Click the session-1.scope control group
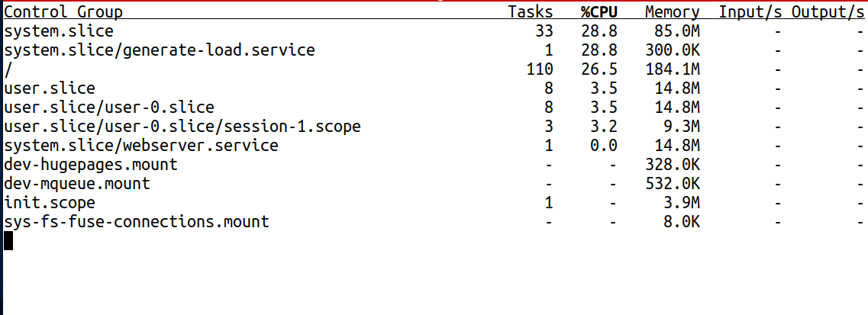Screen dimensions: 868x315 (x=182, y=127)
